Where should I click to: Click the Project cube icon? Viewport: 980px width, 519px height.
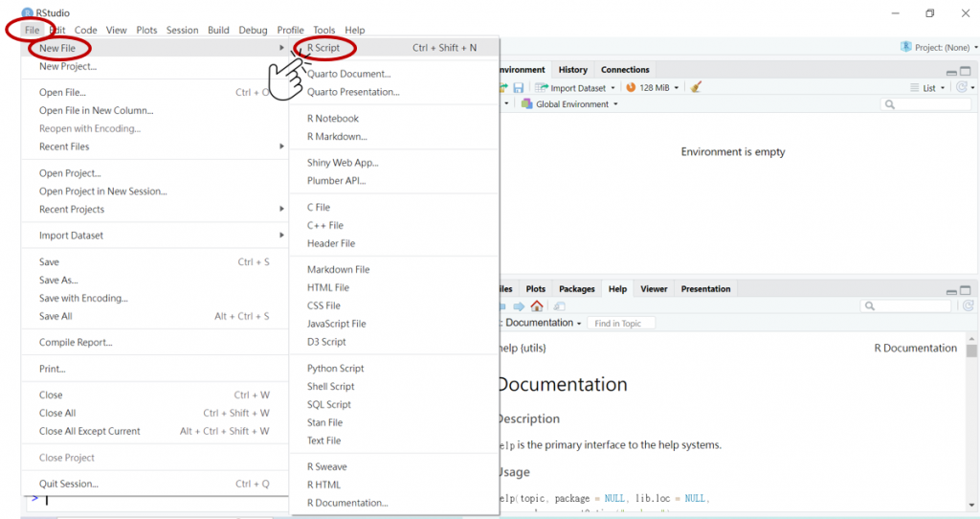905,47
